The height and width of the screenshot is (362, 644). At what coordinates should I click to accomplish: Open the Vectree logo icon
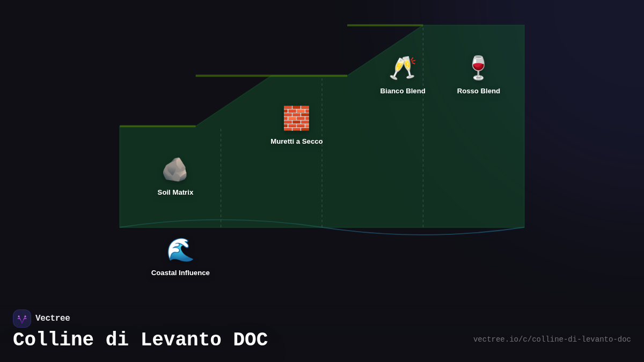tap(22, 319)
